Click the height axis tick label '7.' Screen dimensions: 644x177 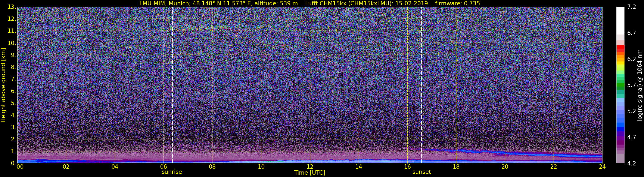13,79
